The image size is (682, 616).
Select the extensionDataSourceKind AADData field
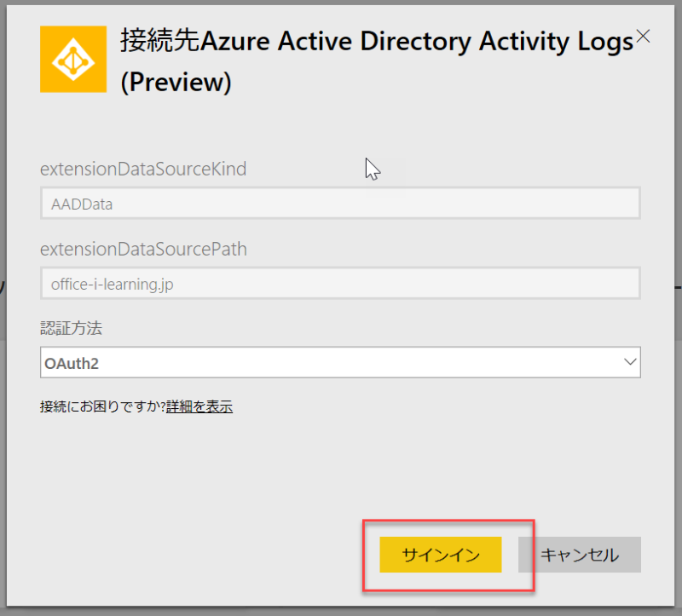[340, 203]
